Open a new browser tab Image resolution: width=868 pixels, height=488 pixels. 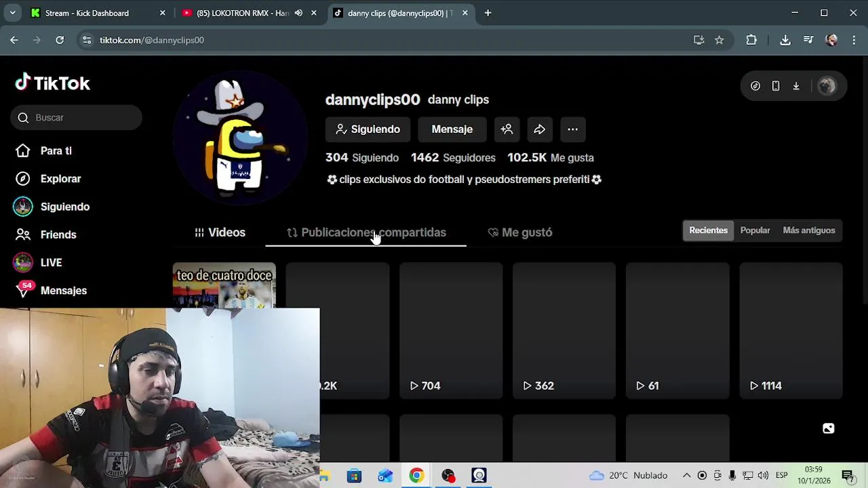(488, 13)
